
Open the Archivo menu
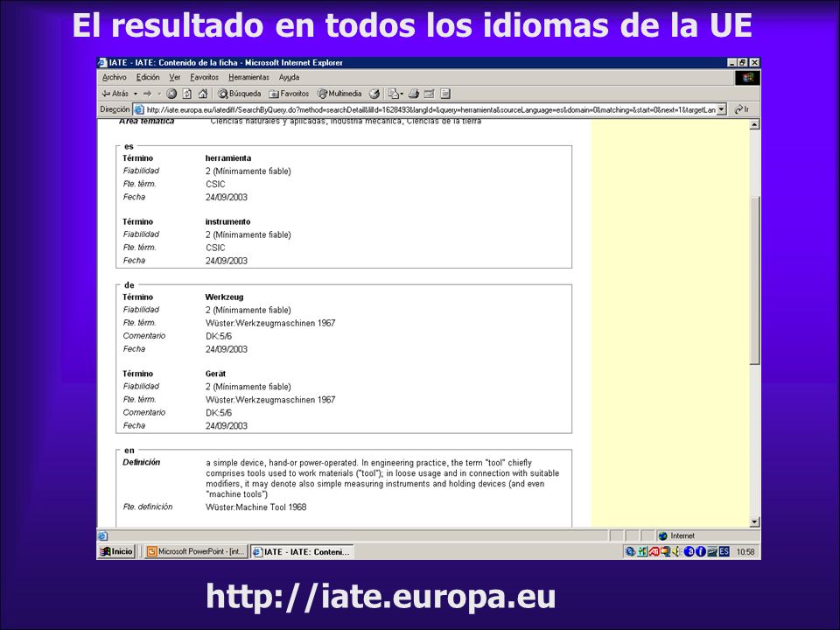click(114, 78)
